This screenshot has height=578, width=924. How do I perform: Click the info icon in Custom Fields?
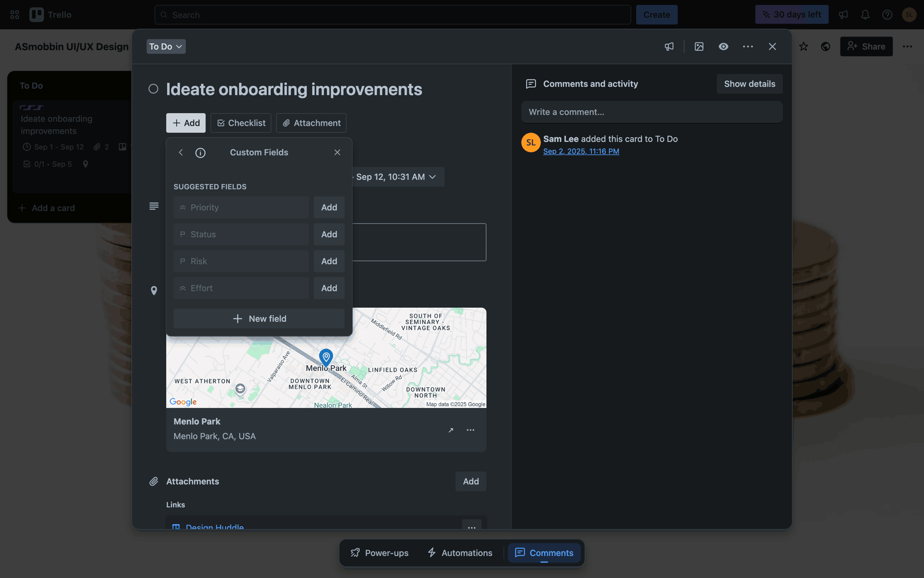click(x=200, y=153)
